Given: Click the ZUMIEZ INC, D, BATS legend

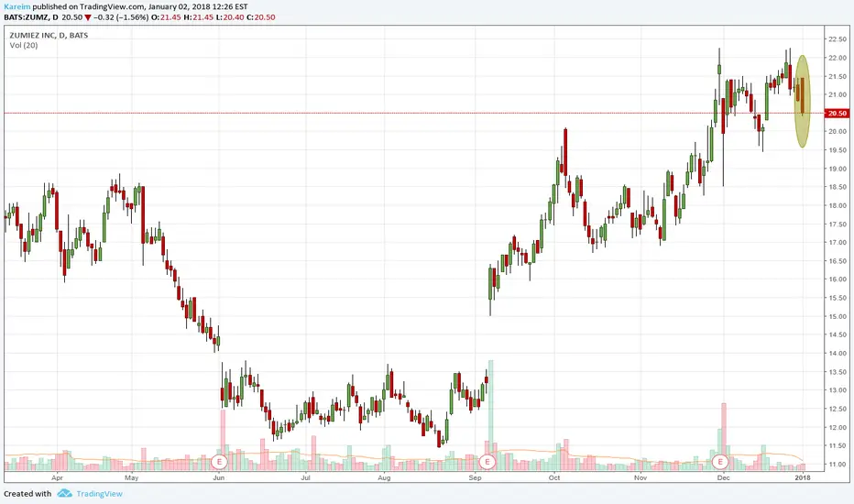Looking at the screenshot, I should click(x=49, y=35).
